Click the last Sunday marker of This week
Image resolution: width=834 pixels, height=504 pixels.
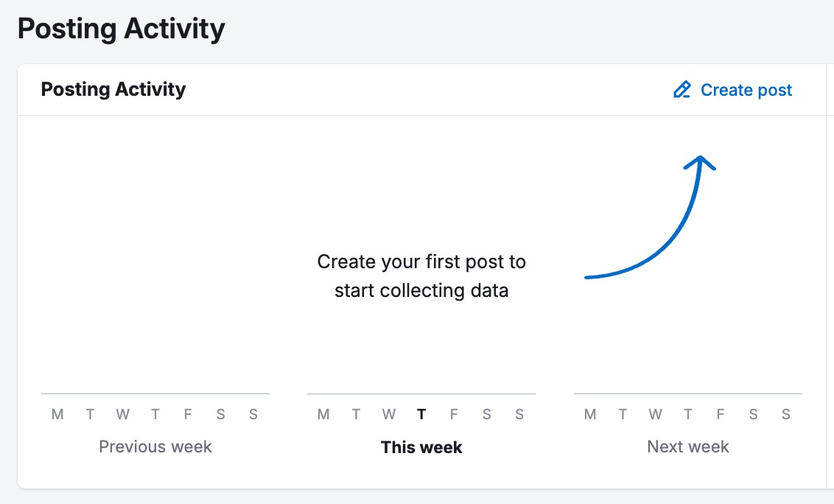pyautogui.click(x=519, y=414)
